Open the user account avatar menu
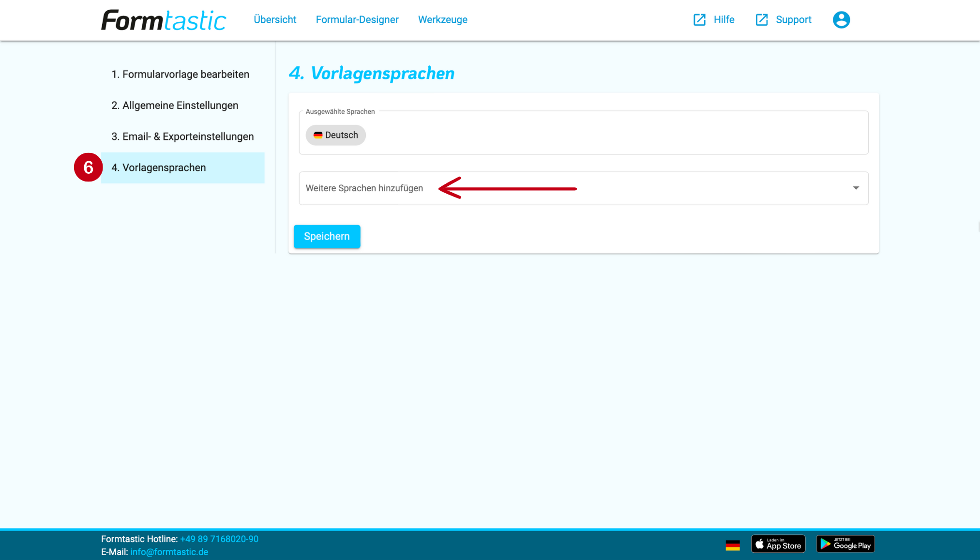Screen dimensions: 980x560 [x=841, y=20]
